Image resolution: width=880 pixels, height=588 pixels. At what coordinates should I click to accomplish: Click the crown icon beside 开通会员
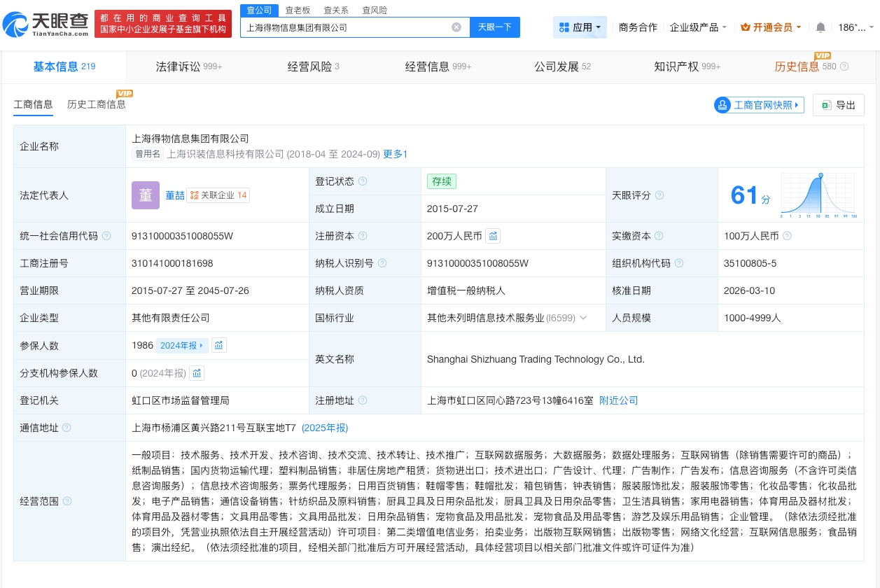746,27
